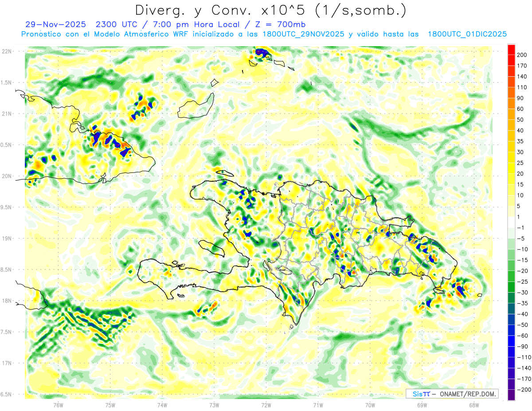Click the positive 170 color bar value
Screen dimensions: 532x411
point(522,66)
